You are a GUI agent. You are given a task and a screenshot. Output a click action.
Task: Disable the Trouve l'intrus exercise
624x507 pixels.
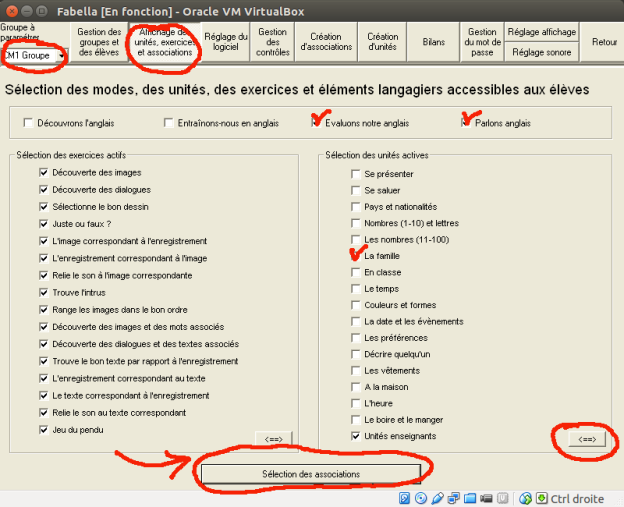coord(44,292)
